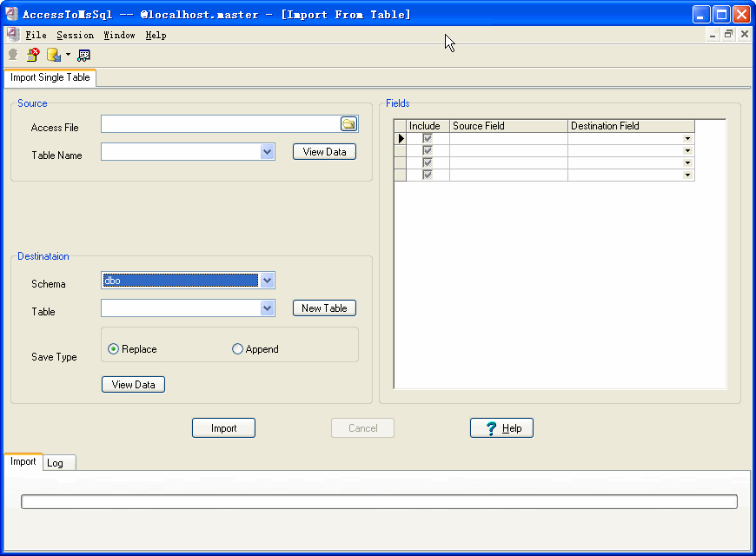
Task: Click the blue question mark on Help button
Action: pos(491,427)
